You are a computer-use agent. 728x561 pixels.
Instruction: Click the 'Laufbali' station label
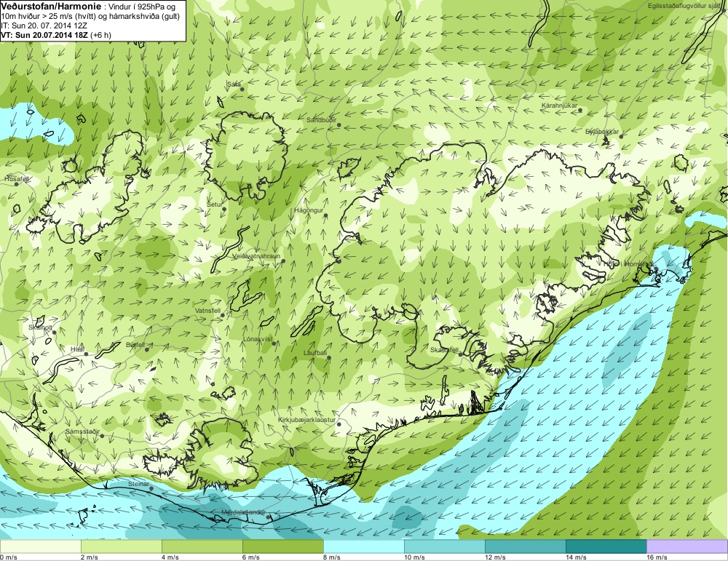click(x=315, y=353)
